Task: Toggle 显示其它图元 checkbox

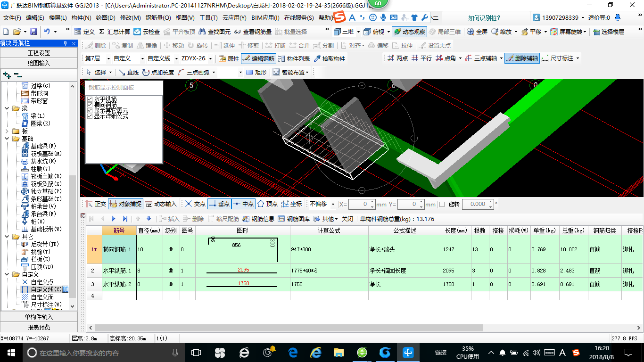Action: click(90, 110)
